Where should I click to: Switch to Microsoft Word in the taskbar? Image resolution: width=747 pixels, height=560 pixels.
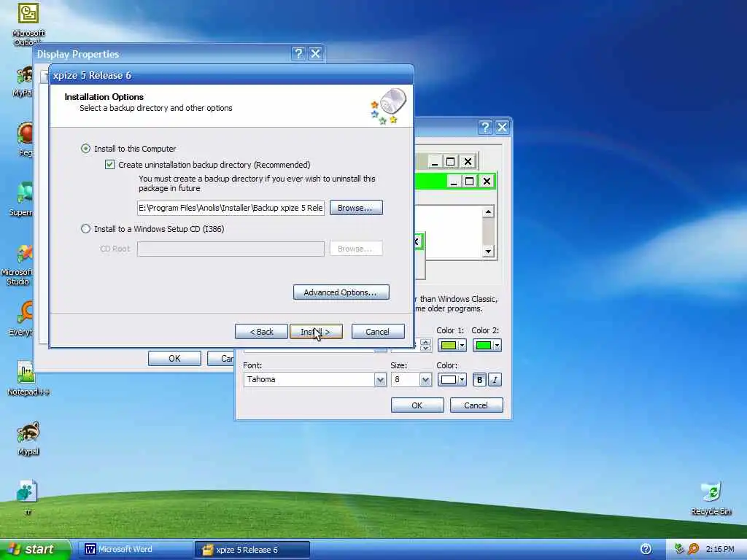135,550
